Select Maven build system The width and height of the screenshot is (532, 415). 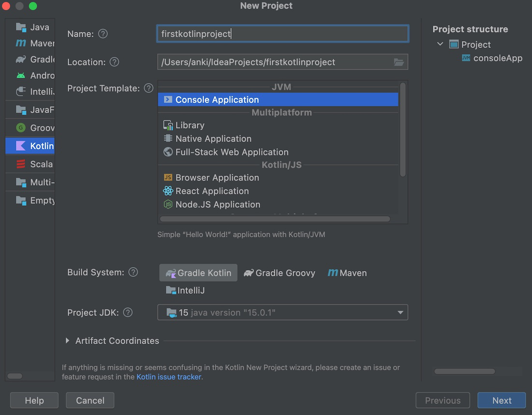(x=347, y=272)
